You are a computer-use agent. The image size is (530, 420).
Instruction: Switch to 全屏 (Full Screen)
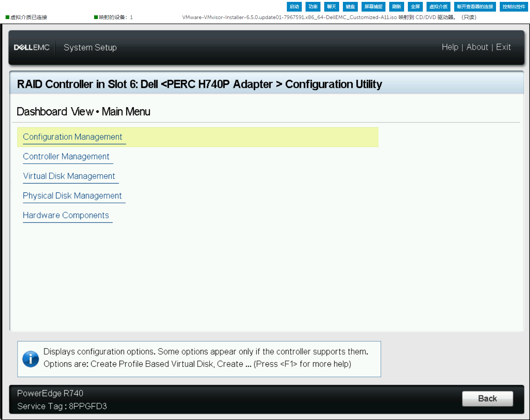click(x=415, y=6)
